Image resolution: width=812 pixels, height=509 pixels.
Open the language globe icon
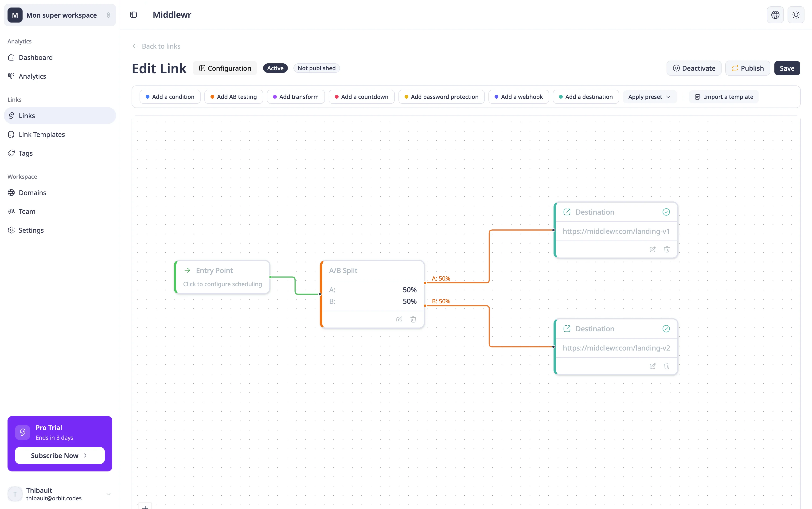point(775,15)
